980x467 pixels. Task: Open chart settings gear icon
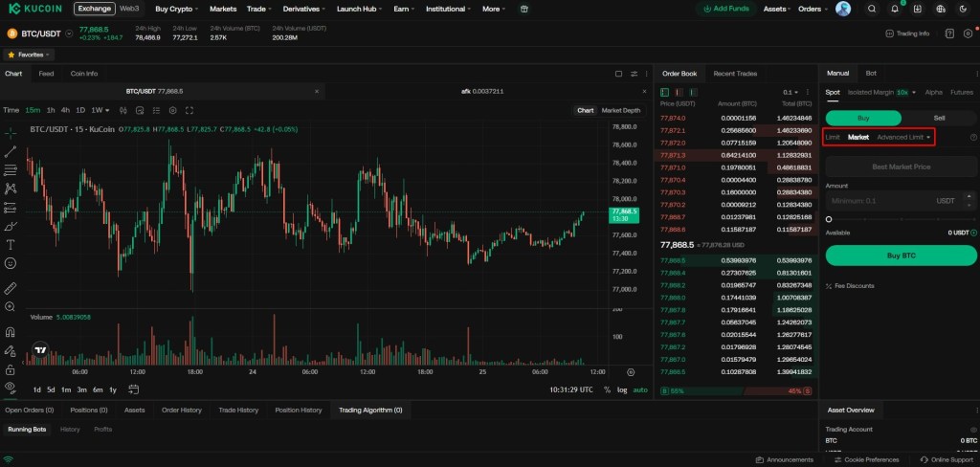pyautogui.click(x=172, y=110)
